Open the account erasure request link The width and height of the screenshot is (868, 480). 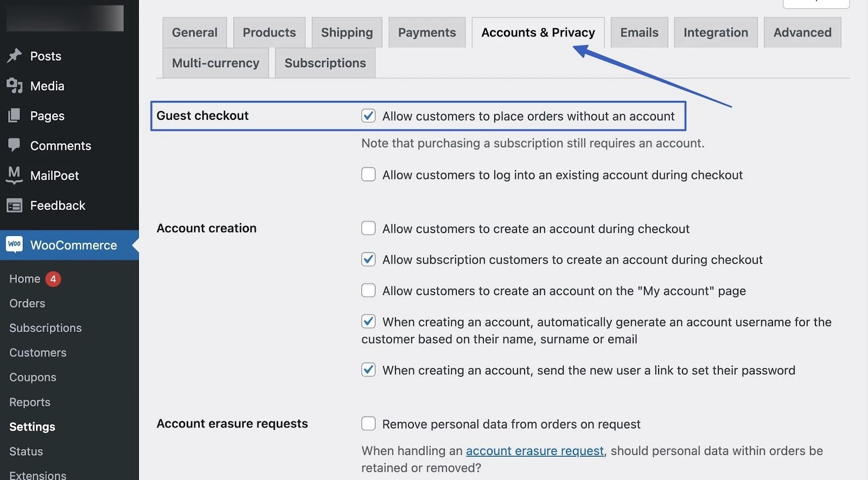click(534, 451)
